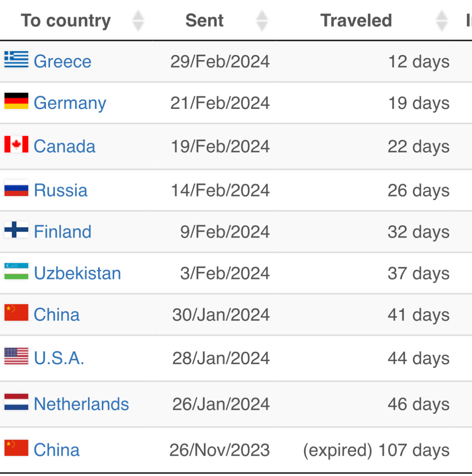The image size is (472, 476).
Task: Click the expired 107 days cell
Action: point(376,450)
